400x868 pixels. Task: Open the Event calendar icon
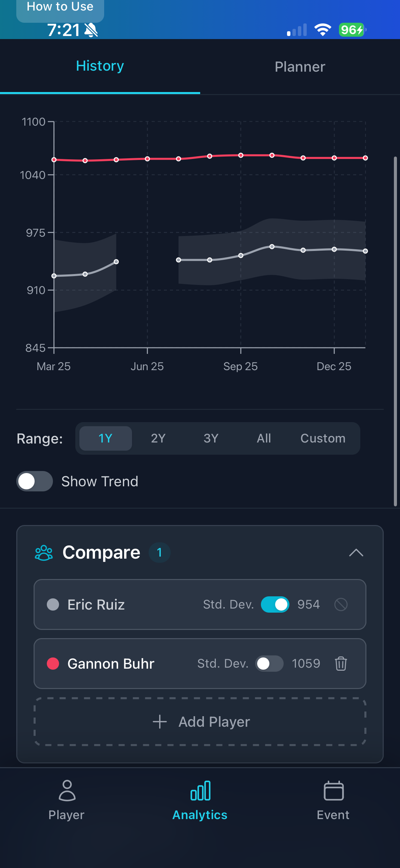334,790
